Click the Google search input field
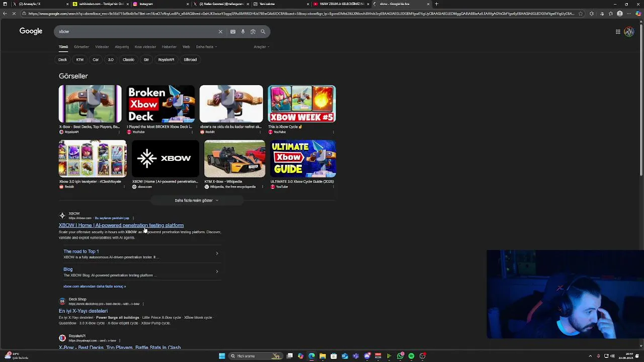The height and width of the screenshot is (362, 644). (x=136, y=32)
